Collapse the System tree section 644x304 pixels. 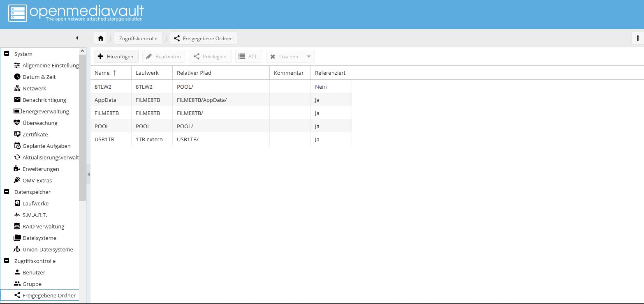7,54
